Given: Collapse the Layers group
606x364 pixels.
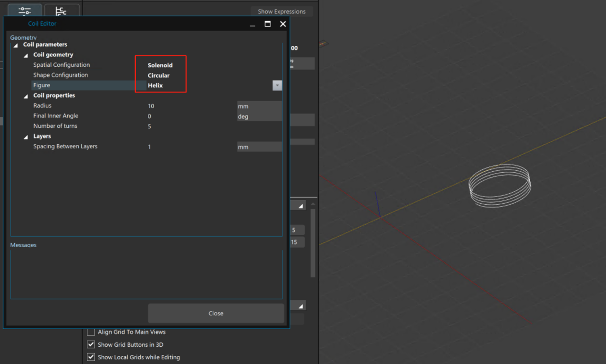Looking at the screenshot, I should click(x=26, y=137).
